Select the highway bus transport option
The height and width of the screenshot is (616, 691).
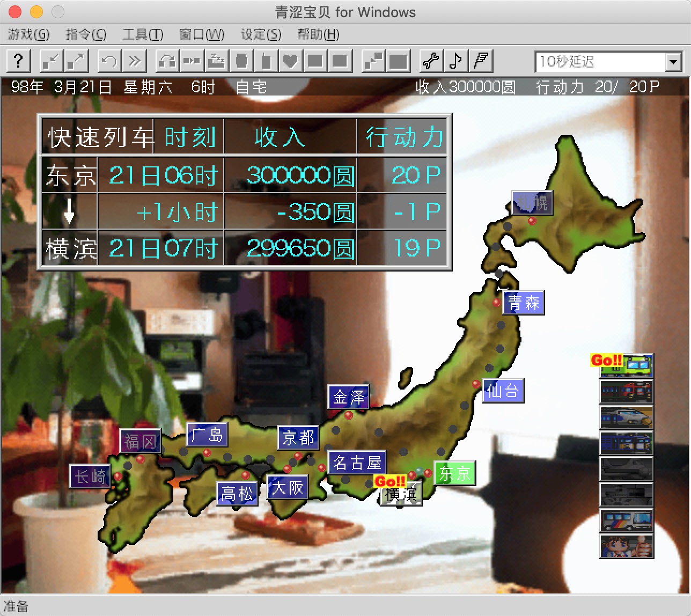(x=626, y=520)
